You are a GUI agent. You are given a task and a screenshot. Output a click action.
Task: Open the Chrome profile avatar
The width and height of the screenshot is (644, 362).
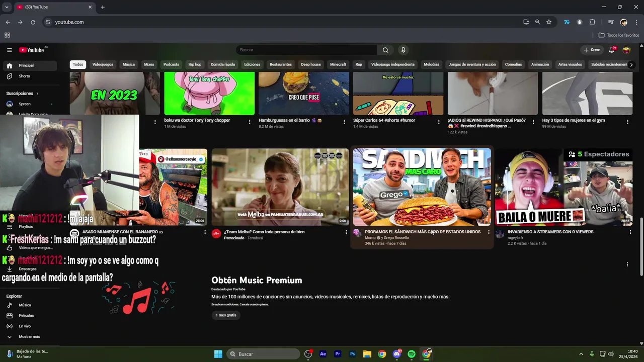coord(624,22)
